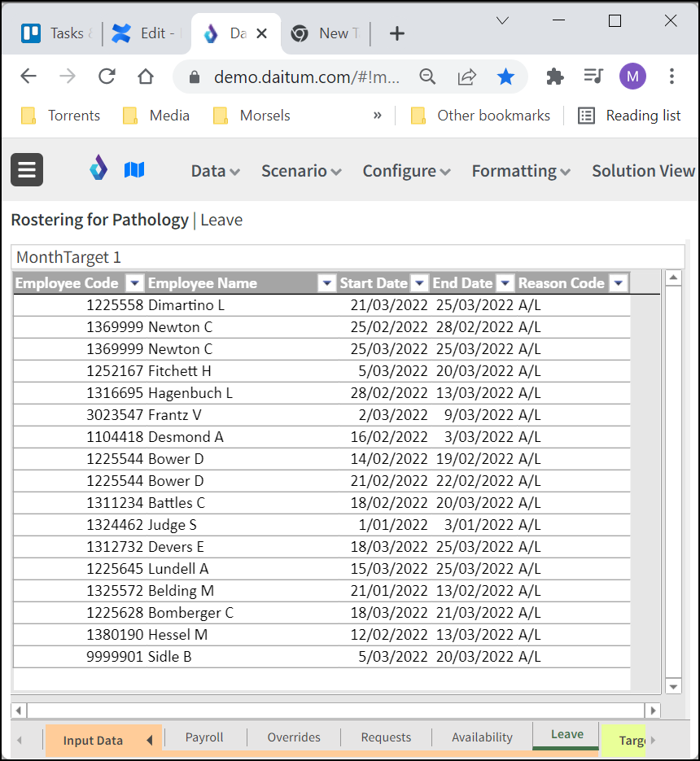The image size is (700, 761).
Task: Open the browser extensions puzzle icon
Action: 555,77
